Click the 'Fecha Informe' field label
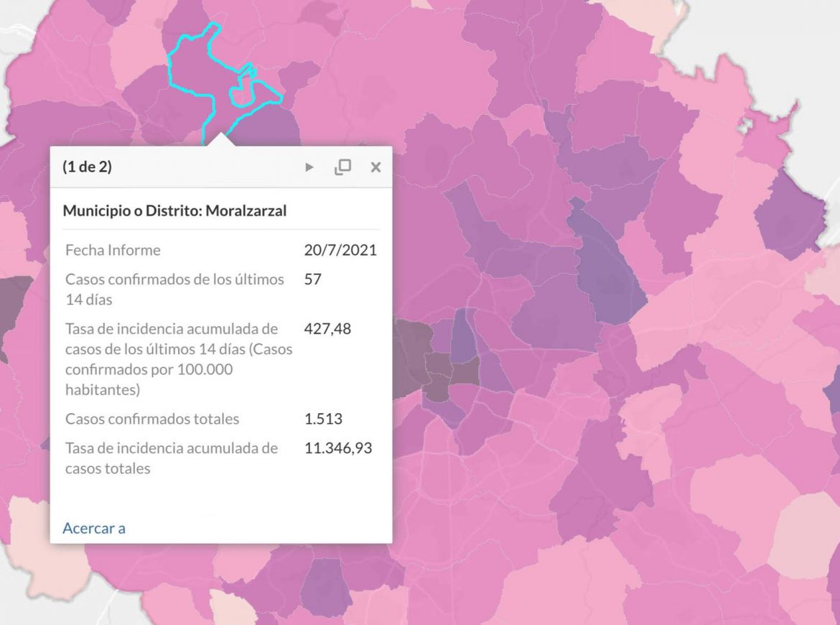The image size is (840, 625). [x=113, y=250]
